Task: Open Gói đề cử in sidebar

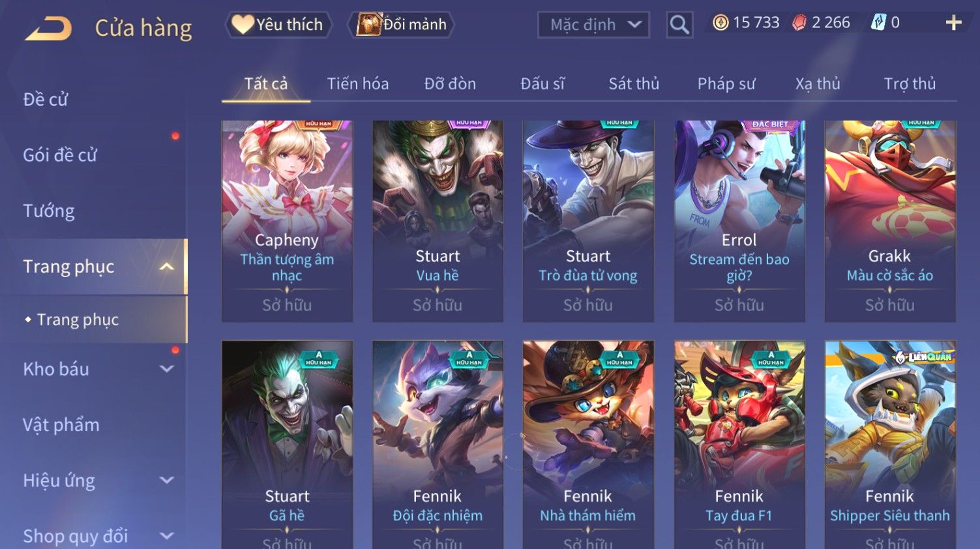Action: click(x=60, y=155)
